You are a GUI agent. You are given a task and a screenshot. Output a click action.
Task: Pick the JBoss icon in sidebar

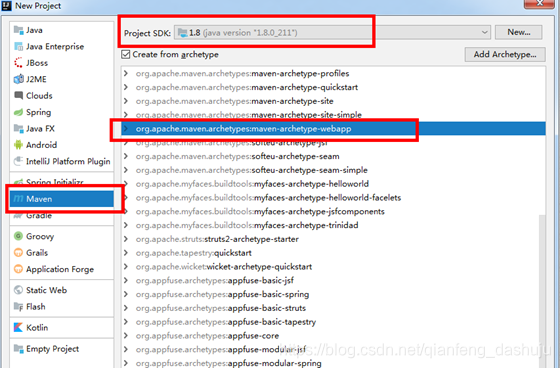tap(18, 63)
